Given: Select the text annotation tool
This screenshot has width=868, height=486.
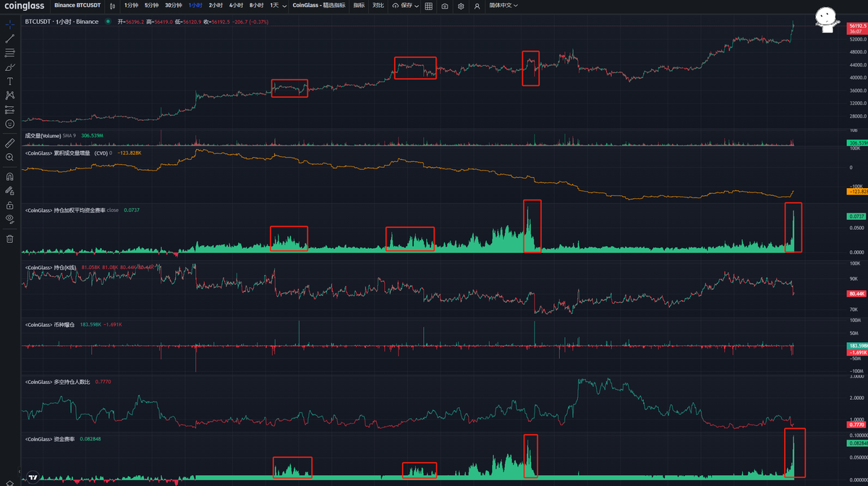Looking at the screenshot, I should pyautogui.click(x=10, y=81).
